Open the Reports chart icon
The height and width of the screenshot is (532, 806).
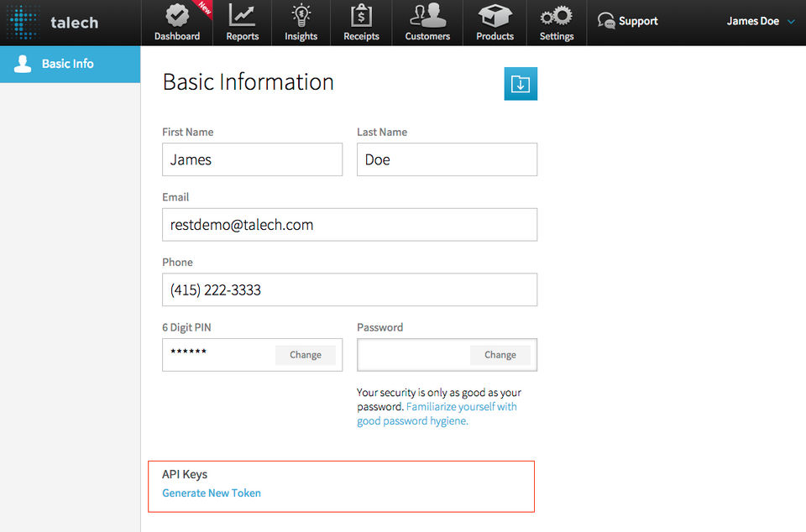[242, 15]
